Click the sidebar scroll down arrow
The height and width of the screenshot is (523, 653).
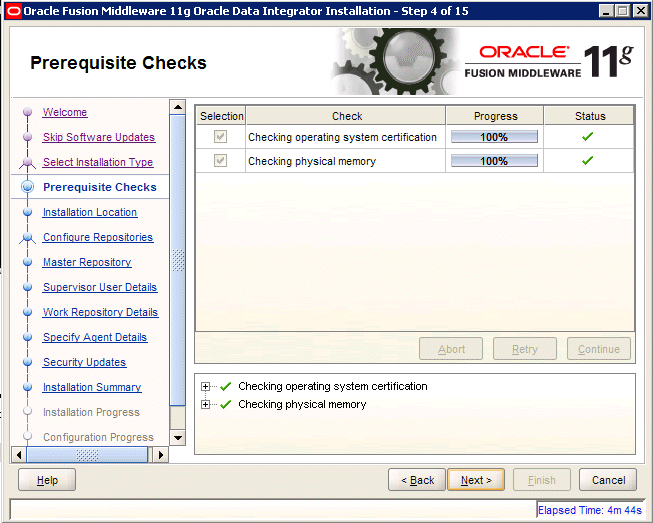point(178,438)
